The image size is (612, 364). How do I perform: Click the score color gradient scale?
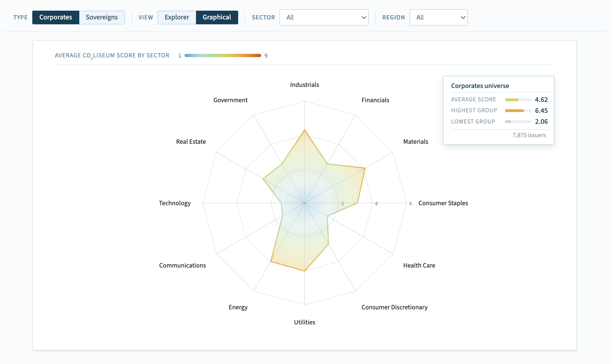click(x=223, y=55)
